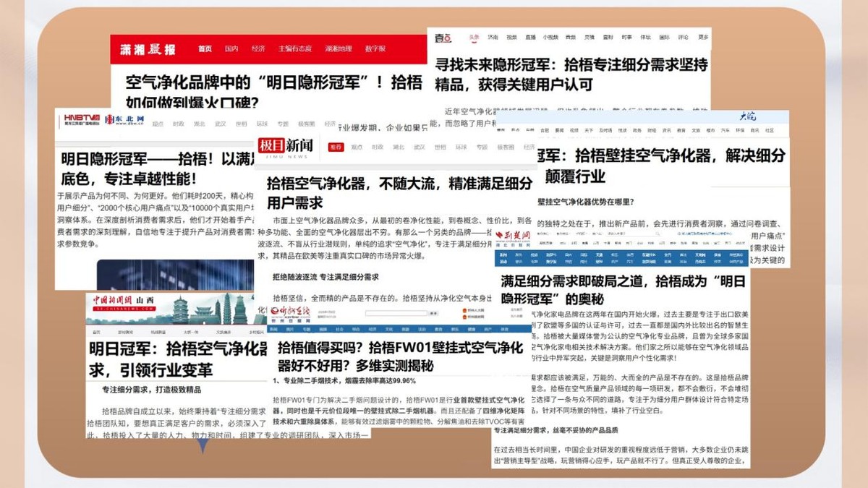Select 经济 in the 潇湘晨报 red navigation bar
Screen dimensions: 868x488
click(258, 48)
